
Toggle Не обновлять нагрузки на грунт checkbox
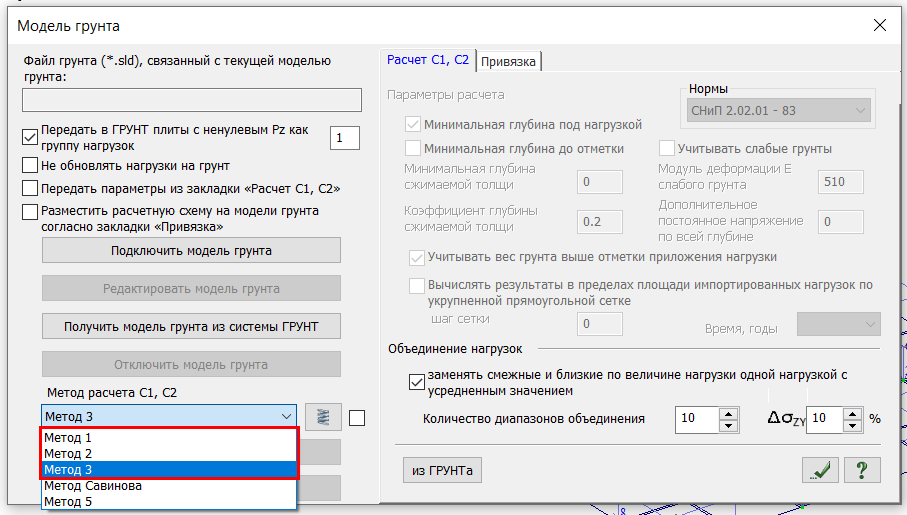(30, 165)
